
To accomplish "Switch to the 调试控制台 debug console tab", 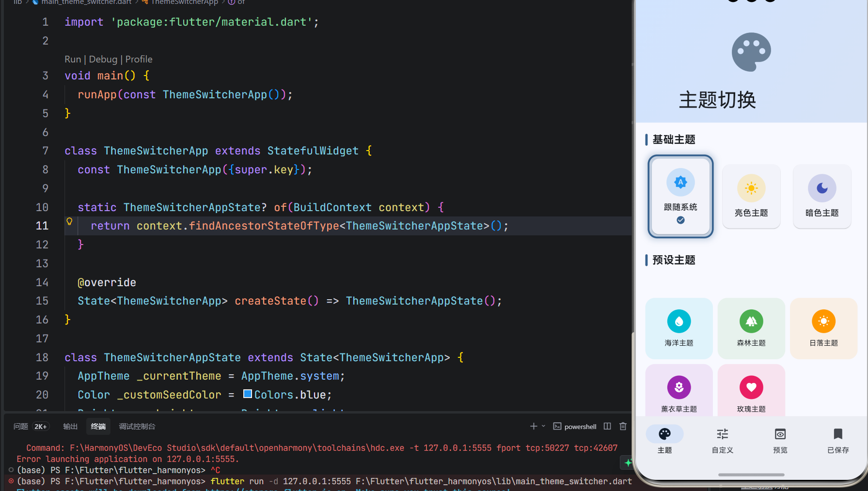I will [x=137, y=426].
